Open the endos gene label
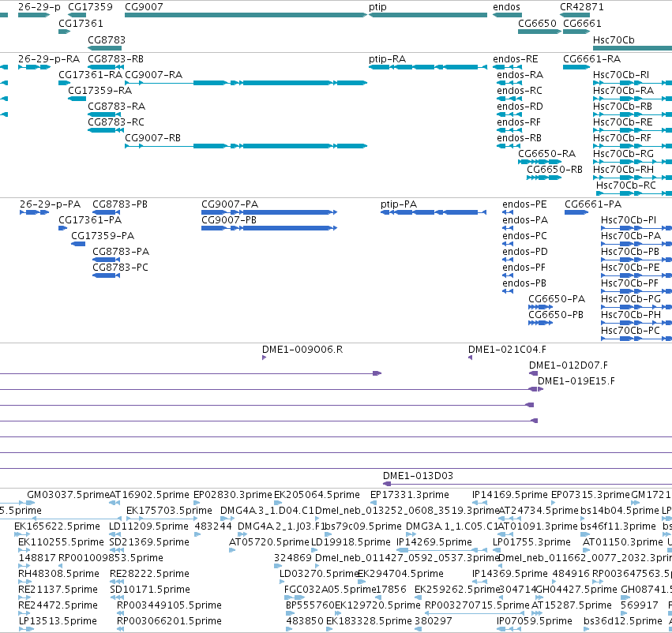 [506, 7]
